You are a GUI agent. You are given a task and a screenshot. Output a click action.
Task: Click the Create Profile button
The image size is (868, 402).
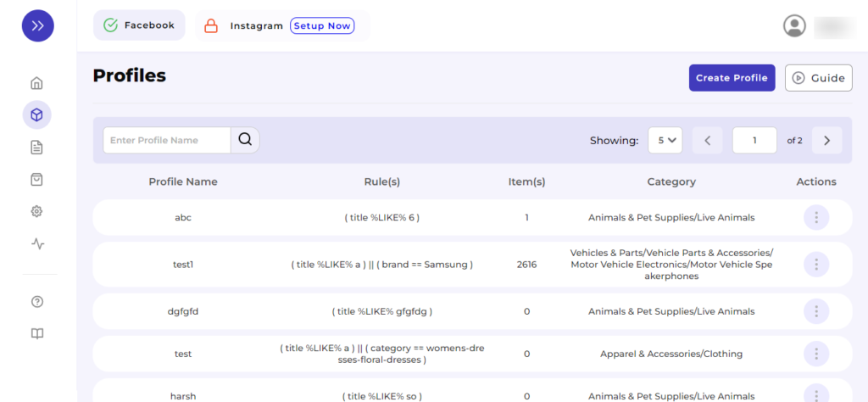732,78
